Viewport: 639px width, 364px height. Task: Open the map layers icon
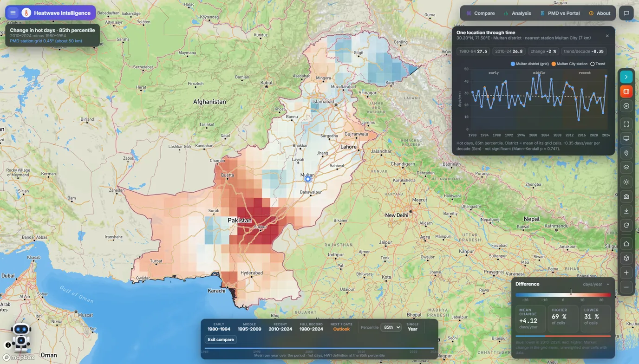(x=626, y=168)
